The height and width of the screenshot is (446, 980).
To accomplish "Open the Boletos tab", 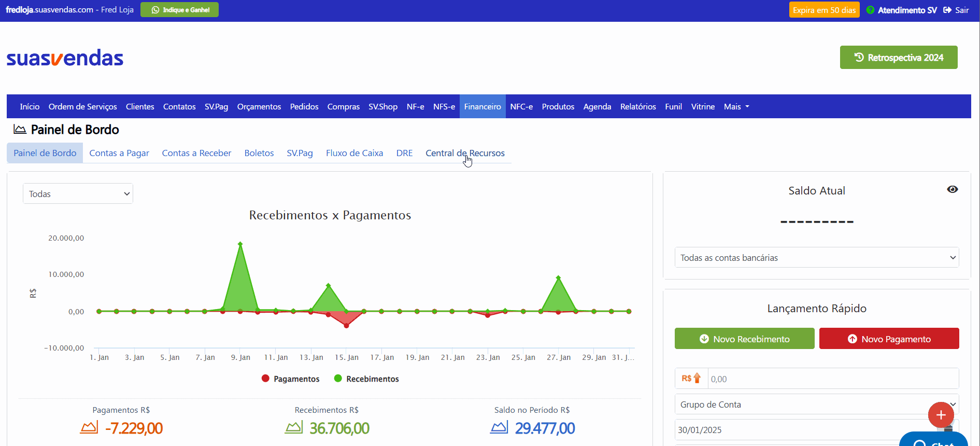I will pyautogui.click(x=259, y=153).
